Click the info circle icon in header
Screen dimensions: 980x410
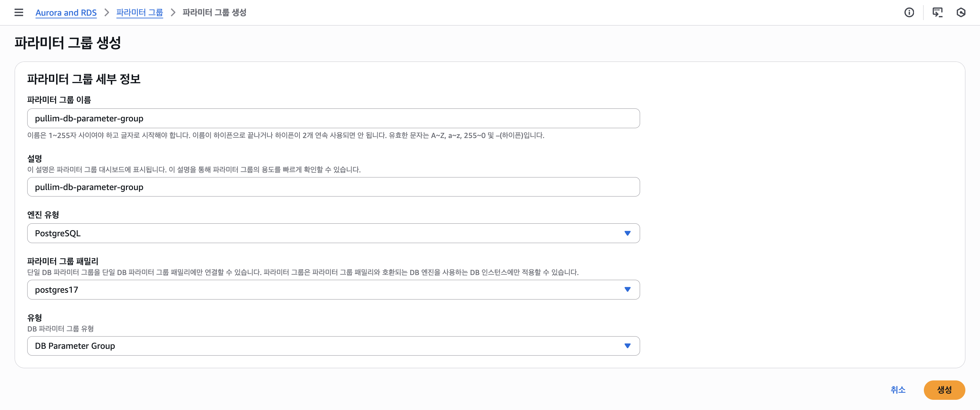click(x=909, y=13)
